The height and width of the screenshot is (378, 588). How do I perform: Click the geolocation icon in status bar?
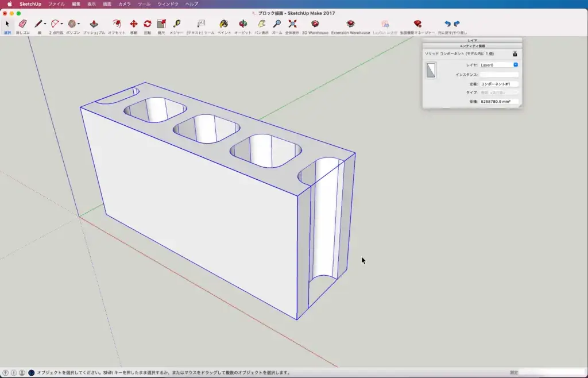[x=6, y=373]
